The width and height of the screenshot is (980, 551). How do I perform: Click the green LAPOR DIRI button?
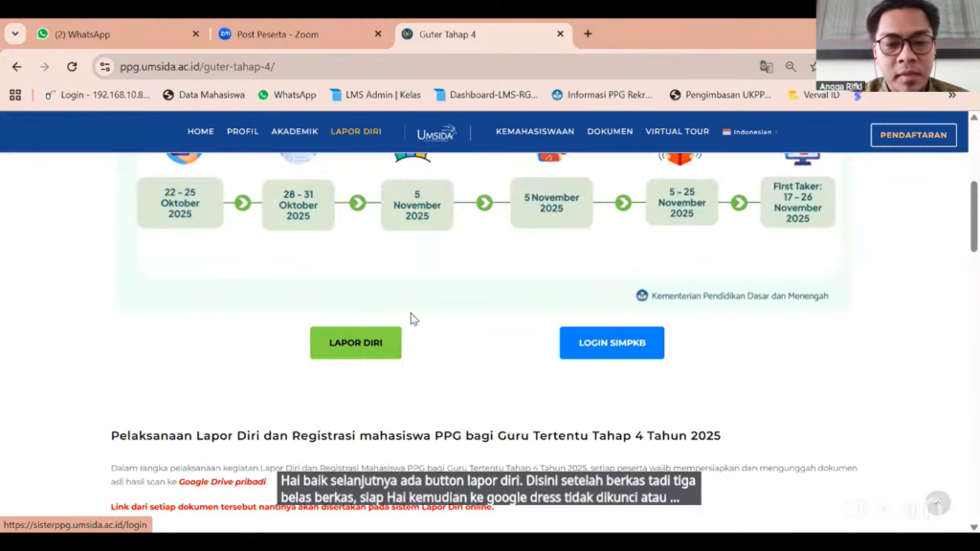(355, 342)
